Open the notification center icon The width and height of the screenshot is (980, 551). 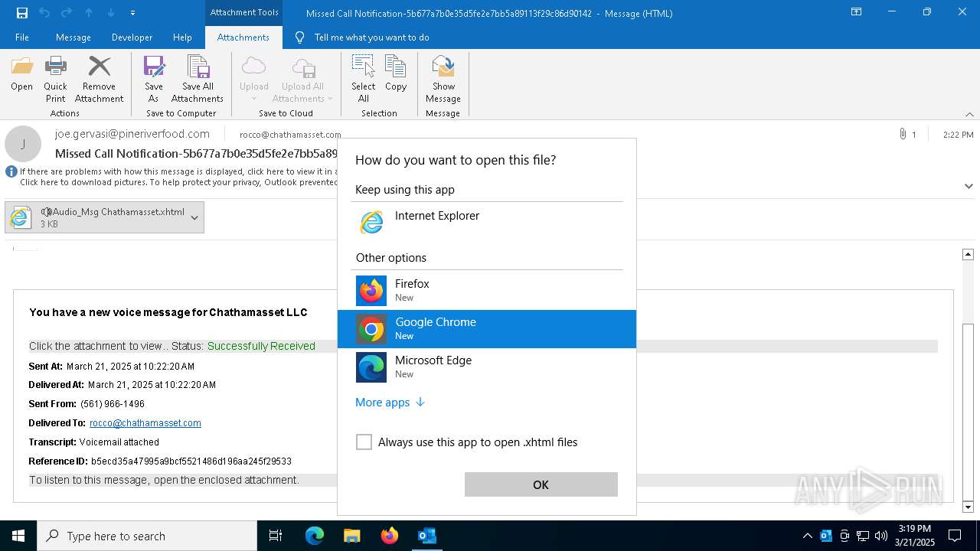point(955,536)
